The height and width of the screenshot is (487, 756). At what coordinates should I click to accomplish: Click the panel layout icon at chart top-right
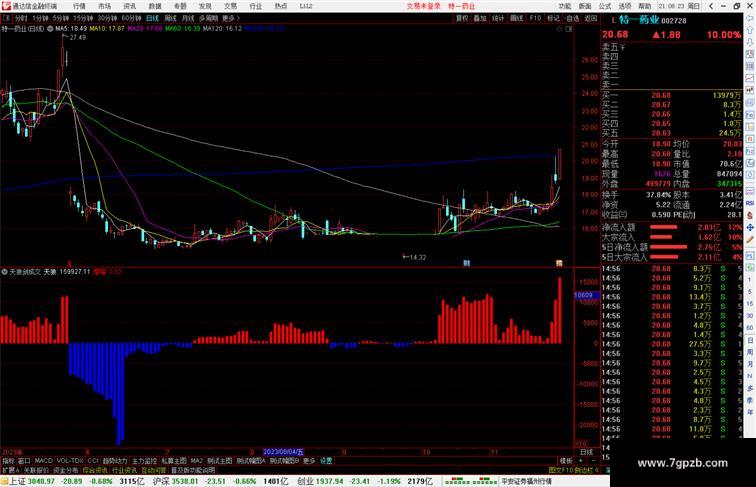[569, 29]
